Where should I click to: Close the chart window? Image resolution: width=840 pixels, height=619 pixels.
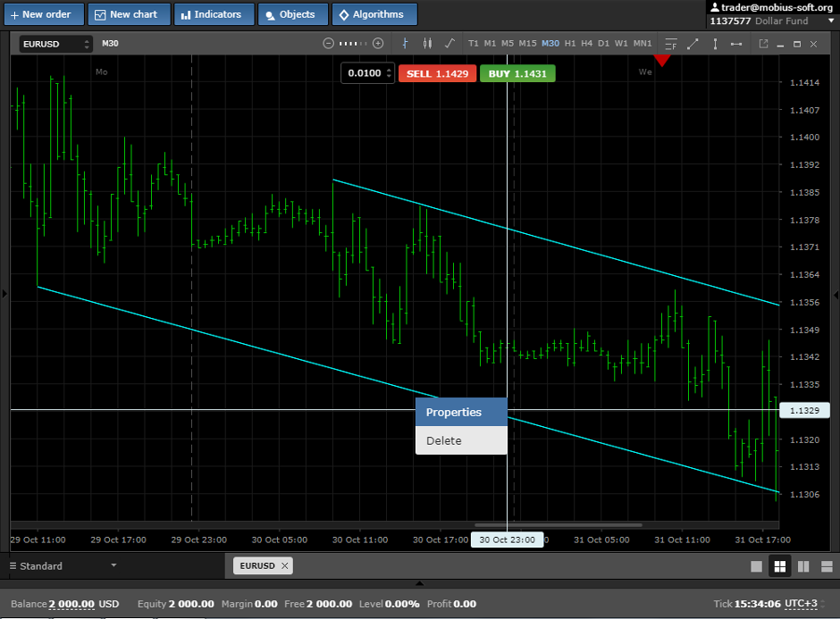(x=814, y=44)
